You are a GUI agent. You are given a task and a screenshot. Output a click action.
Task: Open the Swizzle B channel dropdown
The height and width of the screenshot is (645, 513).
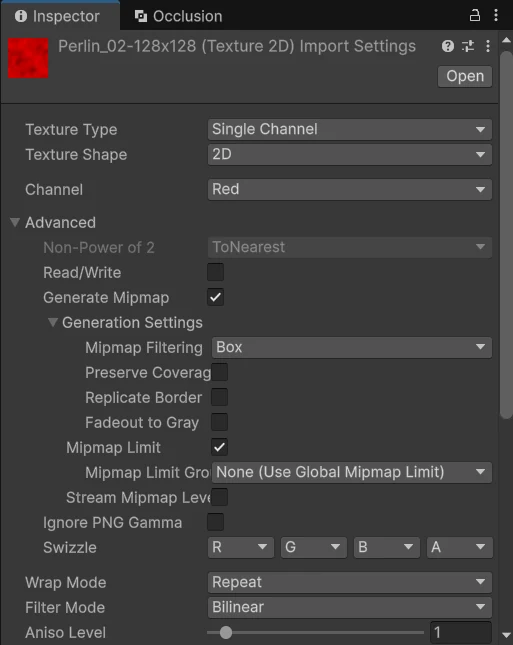pyautogui.click(x=387, y=547)
